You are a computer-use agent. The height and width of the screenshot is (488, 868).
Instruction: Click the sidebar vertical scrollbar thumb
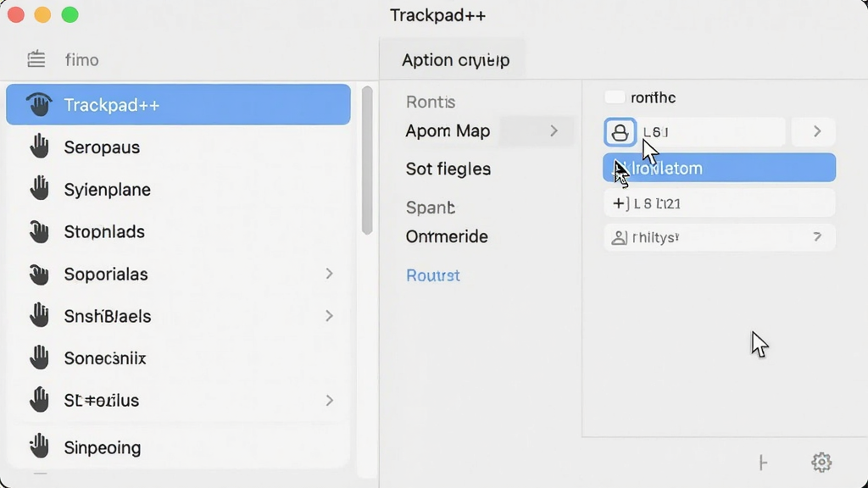(367, 160)
